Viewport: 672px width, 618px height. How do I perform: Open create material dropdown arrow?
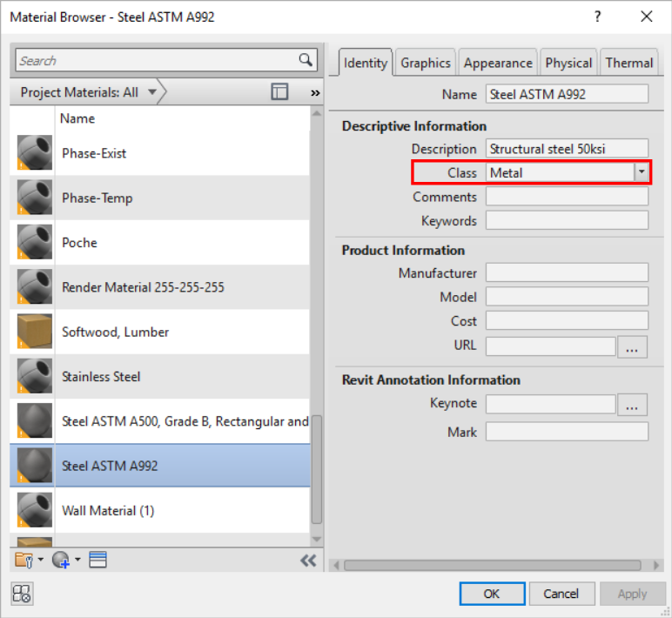pos(77,560)
